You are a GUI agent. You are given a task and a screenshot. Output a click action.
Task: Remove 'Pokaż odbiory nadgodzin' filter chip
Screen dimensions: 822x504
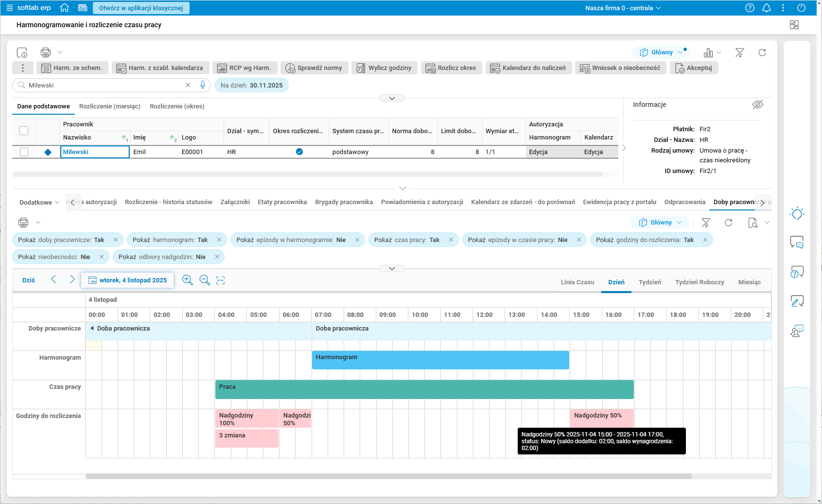(x=217, y=257)
